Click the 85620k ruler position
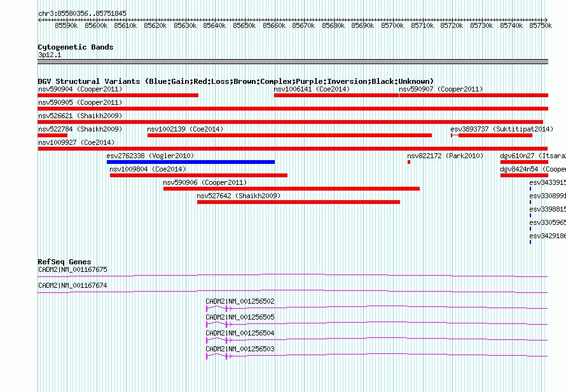This screenshot has height=392, width=566. coord(155,25)
